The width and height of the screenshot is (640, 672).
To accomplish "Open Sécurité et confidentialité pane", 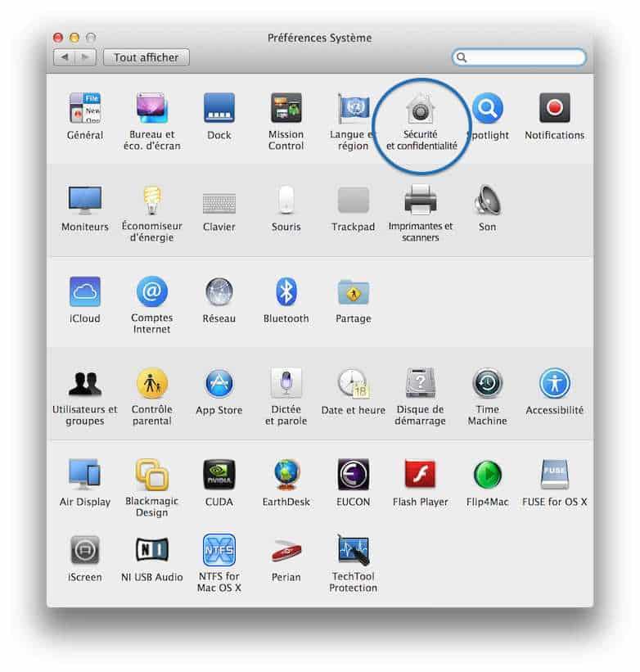I will (420, 110).
